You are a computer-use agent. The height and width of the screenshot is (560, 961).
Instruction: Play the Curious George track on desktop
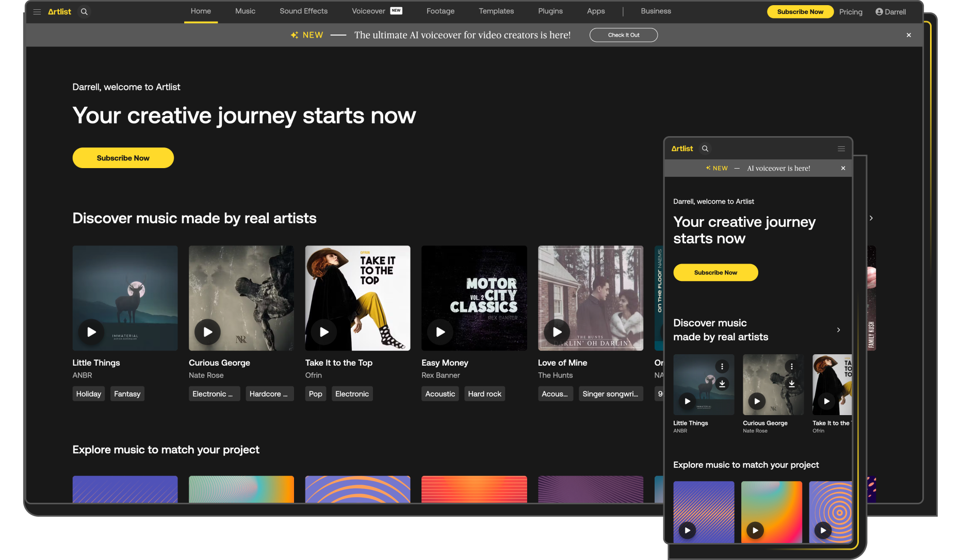pos(207,332)
